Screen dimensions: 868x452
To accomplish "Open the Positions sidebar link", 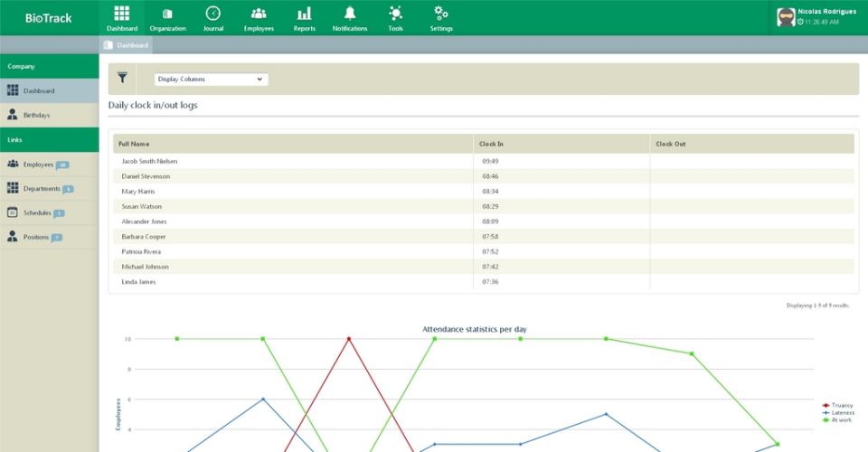I will [49, 238].
